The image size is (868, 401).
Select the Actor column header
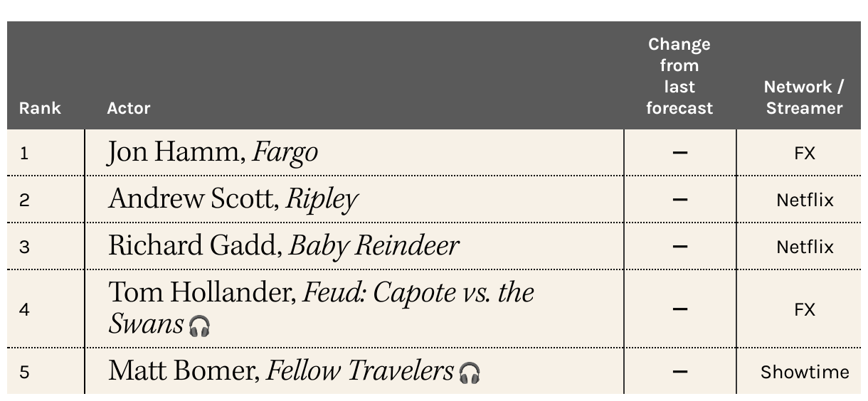click(129, 108)
